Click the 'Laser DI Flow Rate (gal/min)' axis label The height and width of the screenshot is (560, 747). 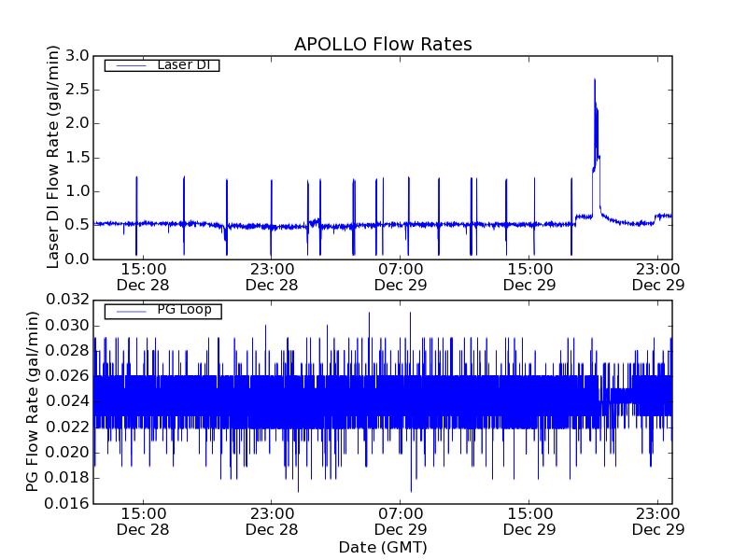[x=52, y=157]
